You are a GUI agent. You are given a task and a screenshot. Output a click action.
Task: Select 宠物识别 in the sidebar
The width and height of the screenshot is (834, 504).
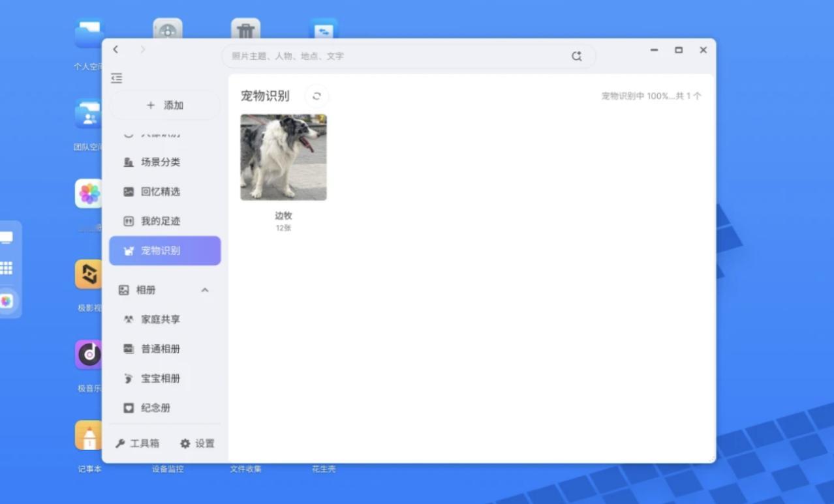165,250
